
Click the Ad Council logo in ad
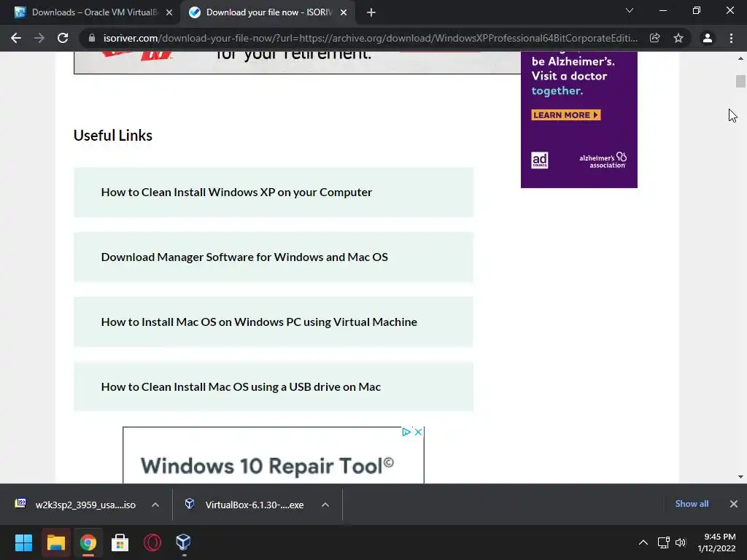539,160
